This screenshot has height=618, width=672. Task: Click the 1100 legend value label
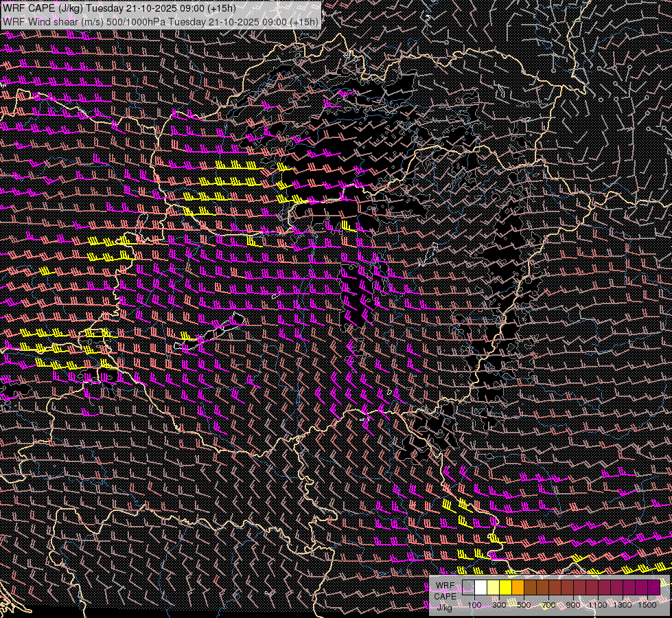click(598, 605)
